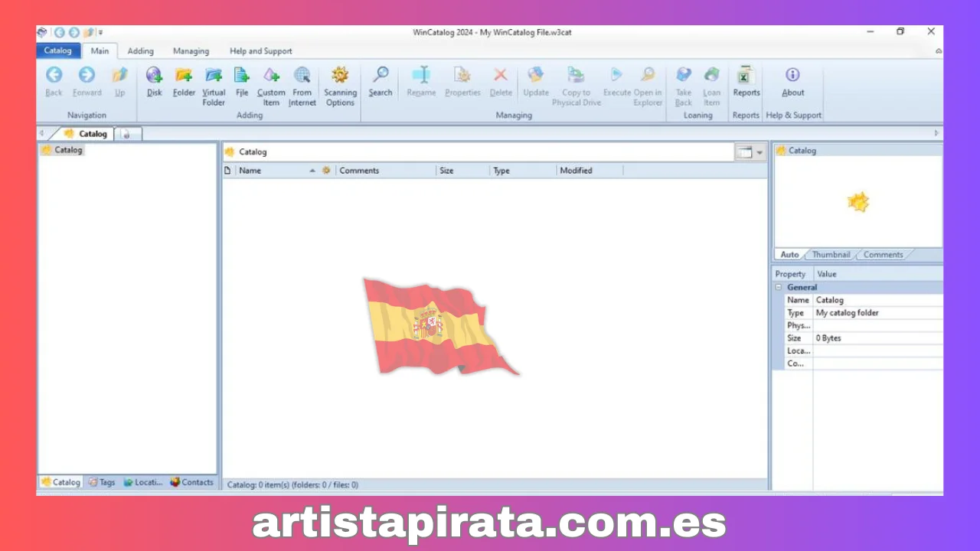Select the Auto preview tab
Screen dimensions: 980x551
[789, 255]
